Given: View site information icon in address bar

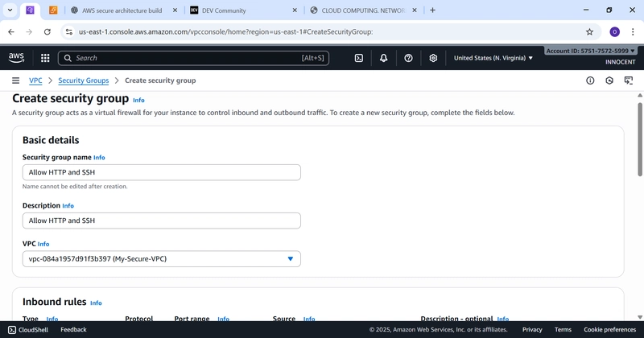Looking at the screenshot, I should (69, 31).
